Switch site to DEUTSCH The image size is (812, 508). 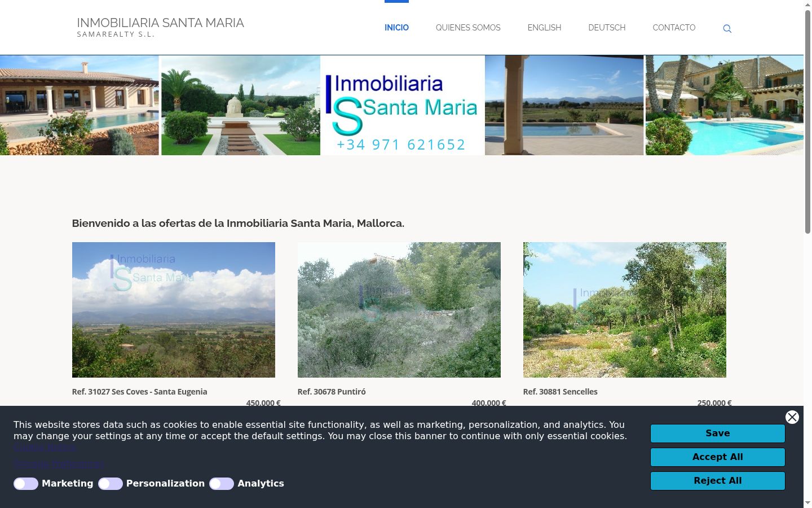607,28
